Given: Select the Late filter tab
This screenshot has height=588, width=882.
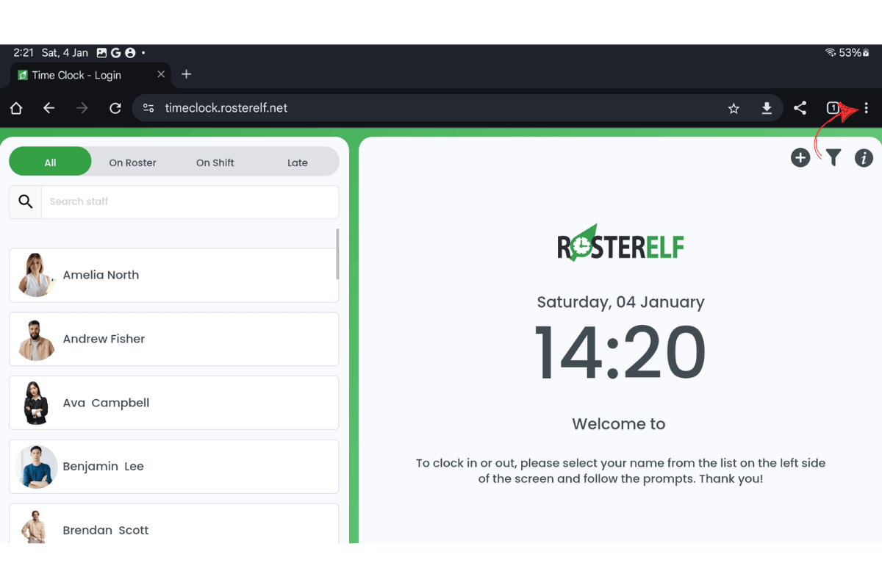Looking at the screenshot, I should pos(297,162).
